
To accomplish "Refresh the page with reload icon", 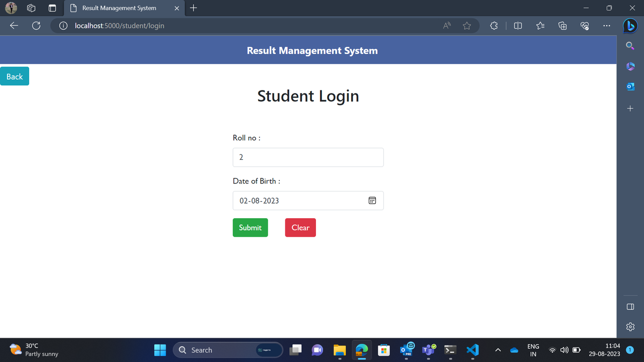I will pyautogui.click(x=36, y=26).
